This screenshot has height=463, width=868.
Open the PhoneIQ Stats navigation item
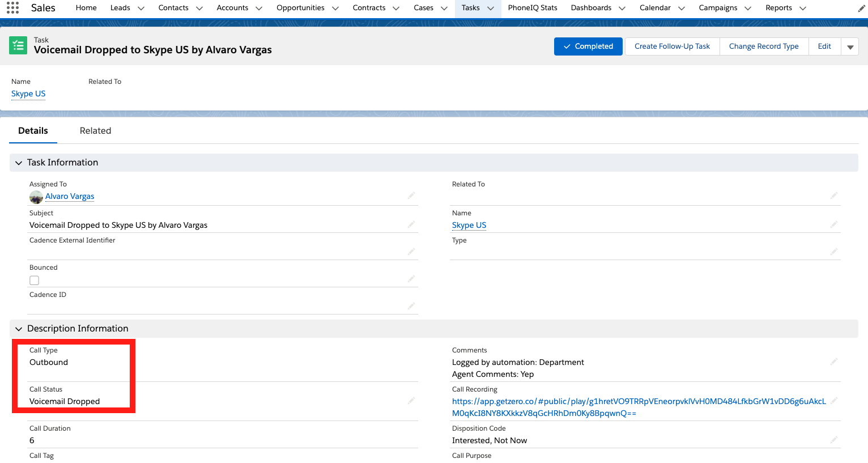pos(533,8)
